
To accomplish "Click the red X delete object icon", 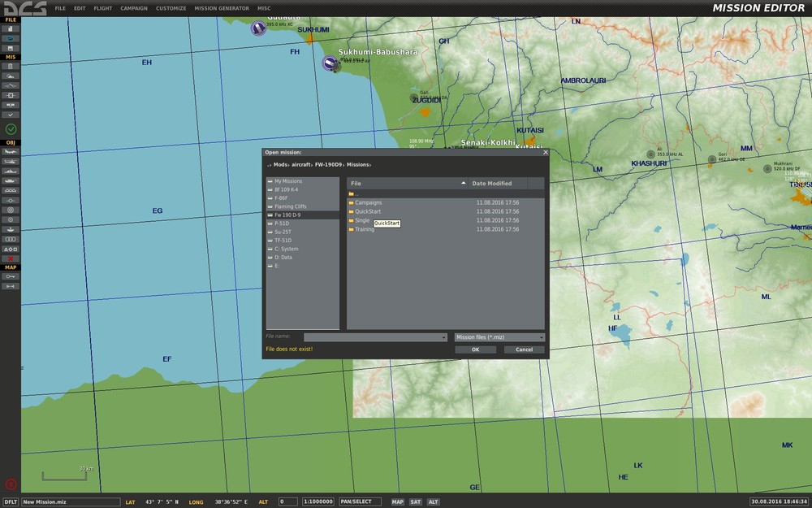I will (11, 258).
